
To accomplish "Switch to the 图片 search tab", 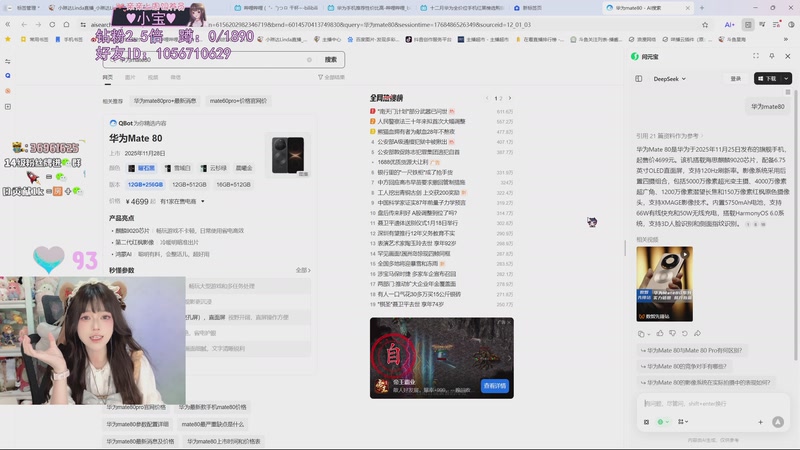I will tap(130, 78).
